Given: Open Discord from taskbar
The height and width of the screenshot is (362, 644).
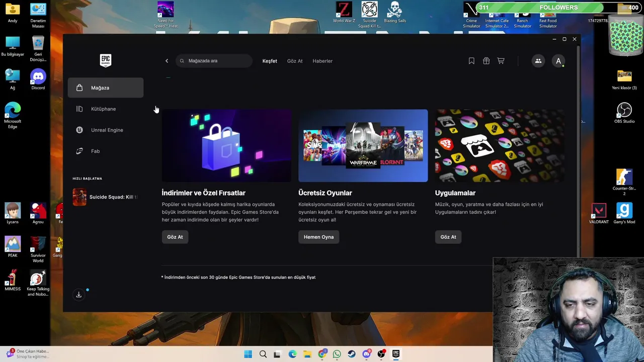Looking at the screenshot, I should coord(366,354).
